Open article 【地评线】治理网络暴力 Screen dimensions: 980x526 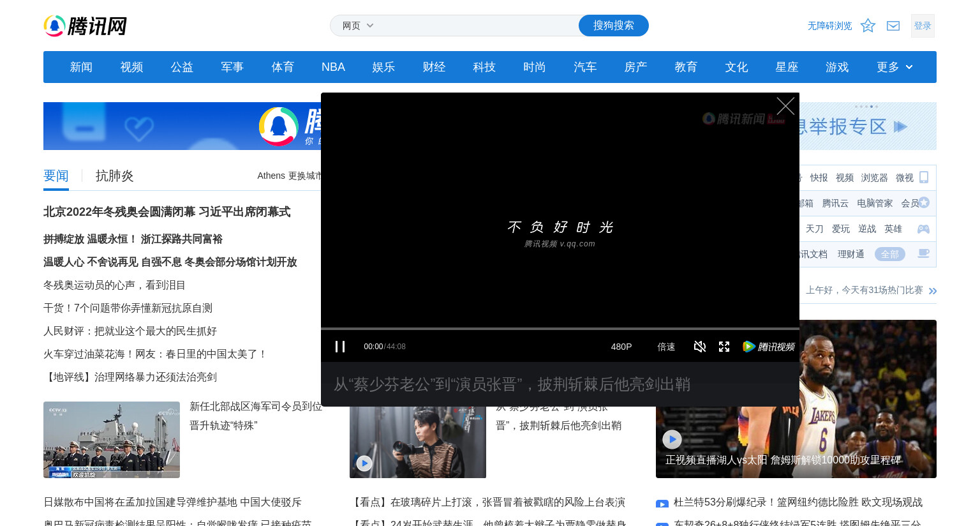point(130,377)
